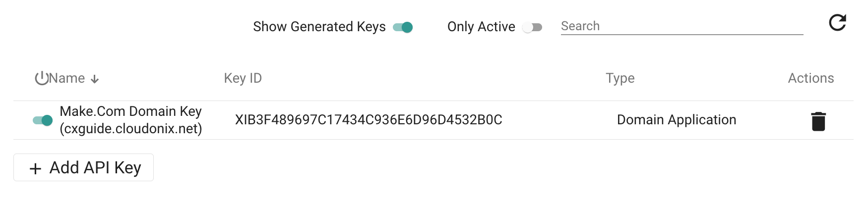The height and width of the screenshot is (206, 868).
Task: Click the Show Generated Keys label
Action: [x=319, y=27]
